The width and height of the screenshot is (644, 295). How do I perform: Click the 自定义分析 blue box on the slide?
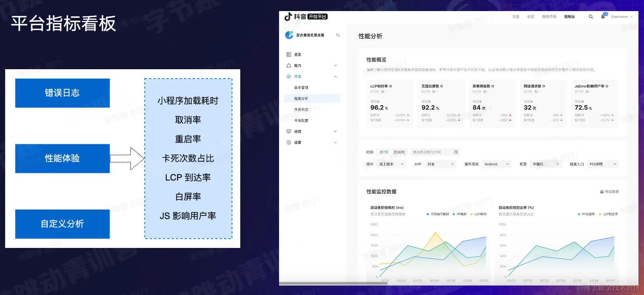pyautogui.click(x=62, y=224)
